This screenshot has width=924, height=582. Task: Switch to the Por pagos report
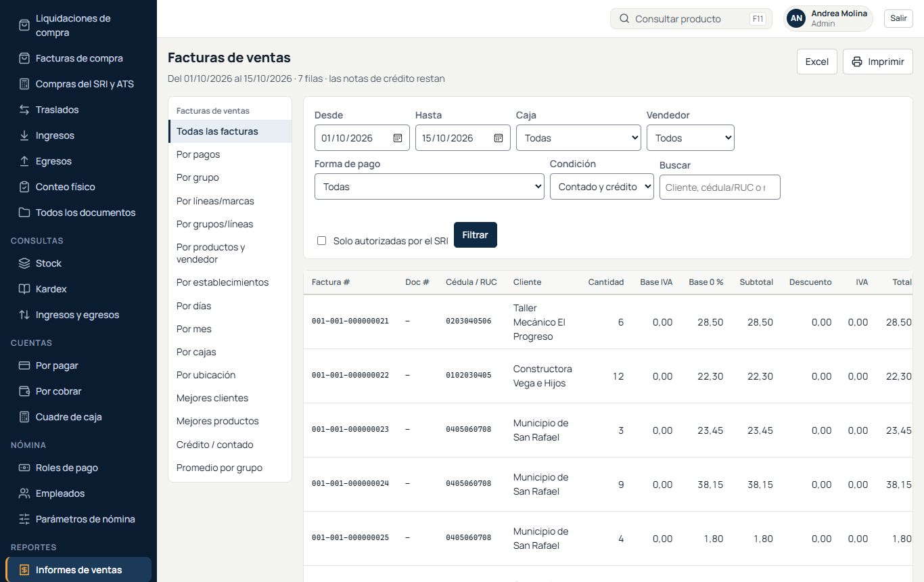click(x=230, y=154)
